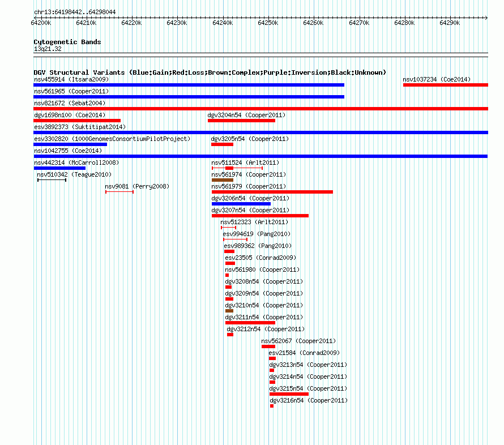Click the dgv1698n100 (Coe2014) label
This screenshot has width=504, height=445.
[x=70, y=115]
